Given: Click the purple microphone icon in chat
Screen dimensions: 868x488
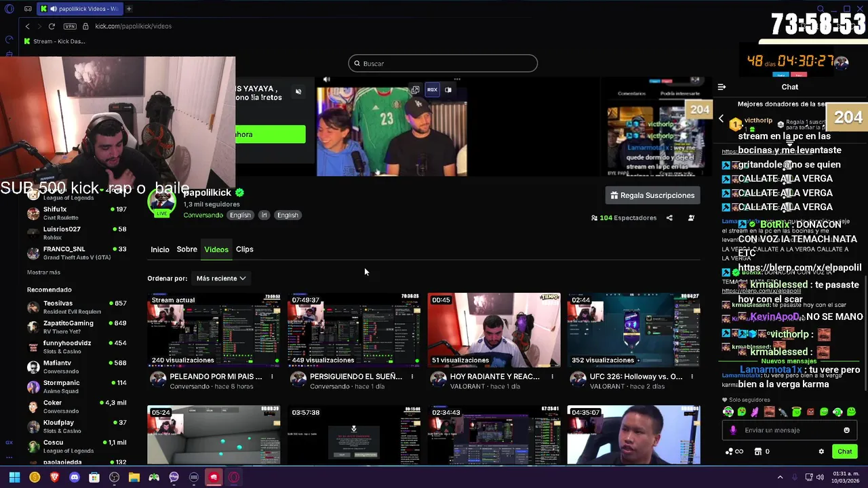Looking at the screenshot, I should pyautogui.click(x=733, y=430).
